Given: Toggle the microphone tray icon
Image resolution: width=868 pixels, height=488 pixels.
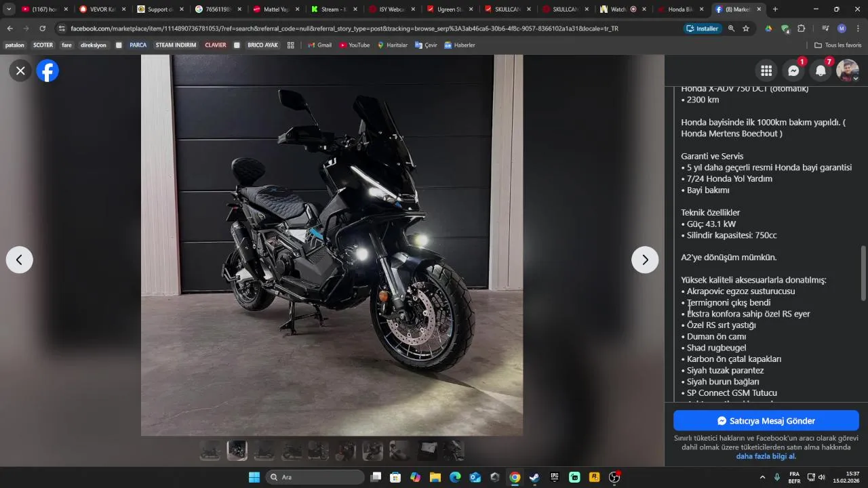Looking at the screenshot, I should 777,477.
